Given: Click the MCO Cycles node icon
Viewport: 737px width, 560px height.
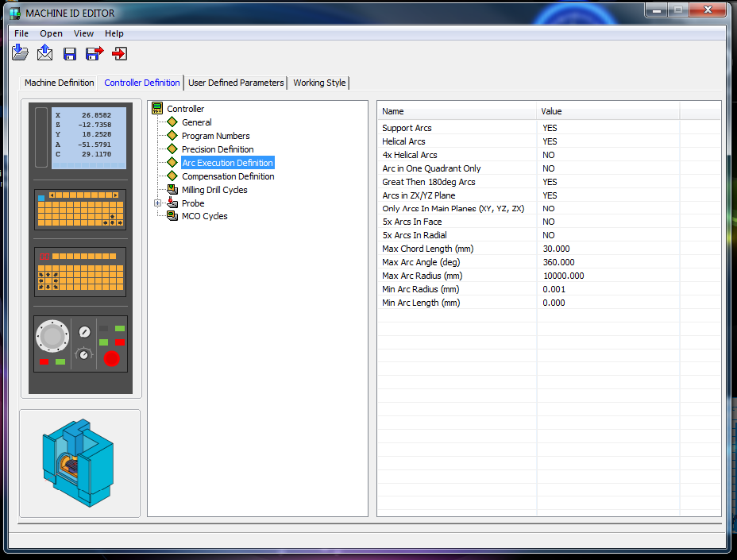Looking at the screenshot, I should click(x=172, y=216).
